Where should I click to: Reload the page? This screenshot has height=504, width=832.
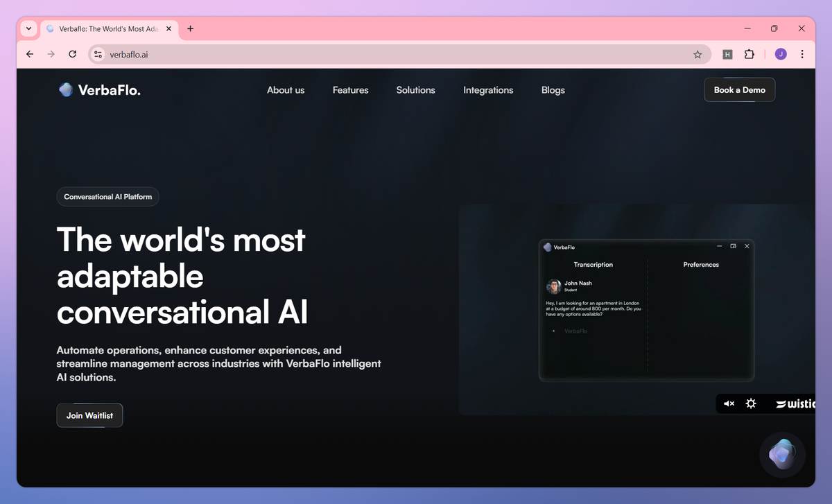(x=72, y=54)
